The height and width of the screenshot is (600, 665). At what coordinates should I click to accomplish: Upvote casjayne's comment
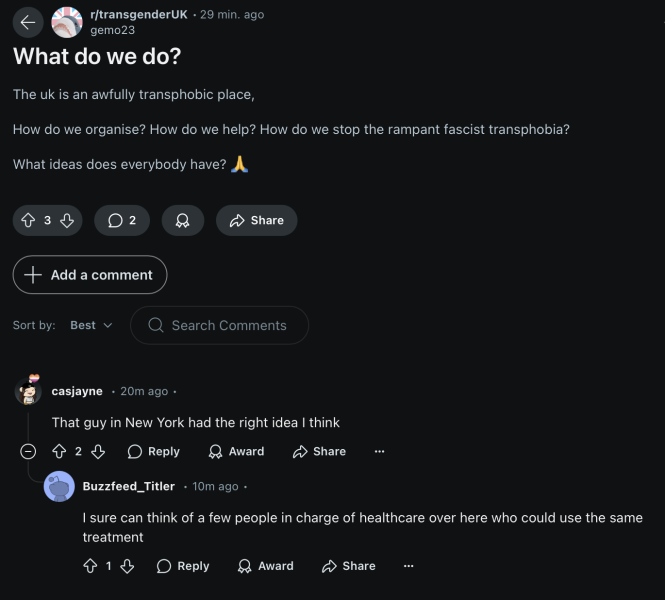[x=58, y=451]
